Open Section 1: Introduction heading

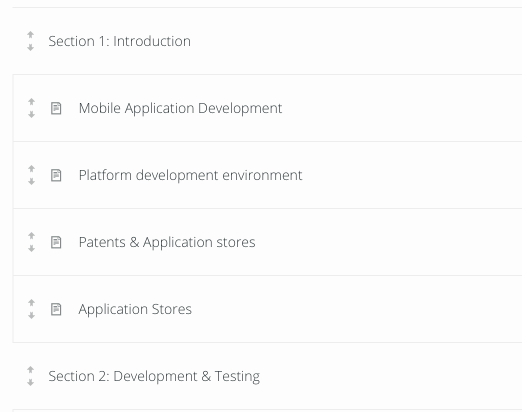point(119,41)
